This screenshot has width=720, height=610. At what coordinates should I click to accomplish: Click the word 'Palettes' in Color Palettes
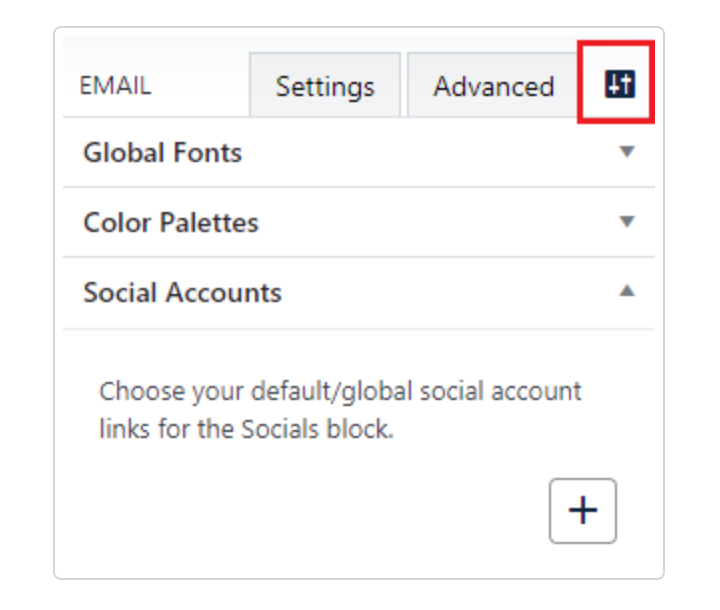tap(212, 223)
